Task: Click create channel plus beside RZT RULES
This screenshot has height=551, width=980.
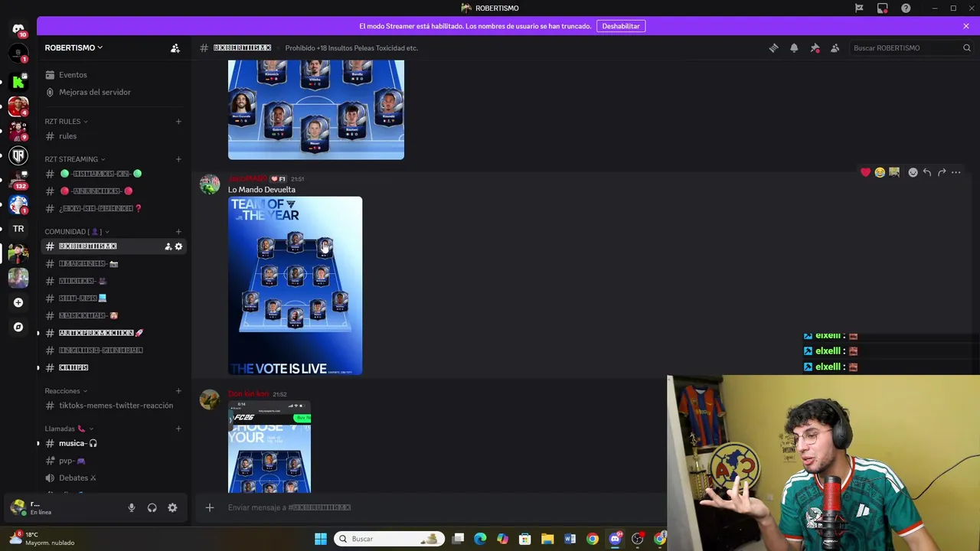Action: point(178,122)
